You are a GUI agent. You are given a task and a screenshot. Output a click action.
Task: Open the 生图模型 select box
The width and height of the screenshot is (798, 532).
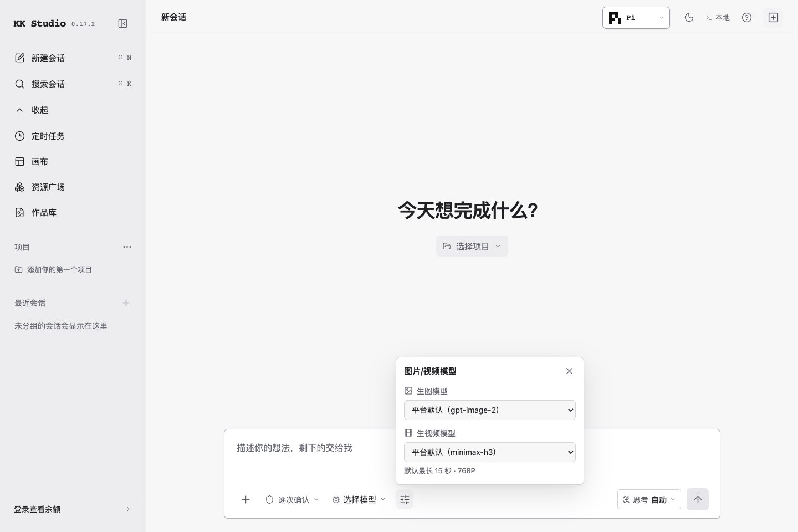point(490,410)
